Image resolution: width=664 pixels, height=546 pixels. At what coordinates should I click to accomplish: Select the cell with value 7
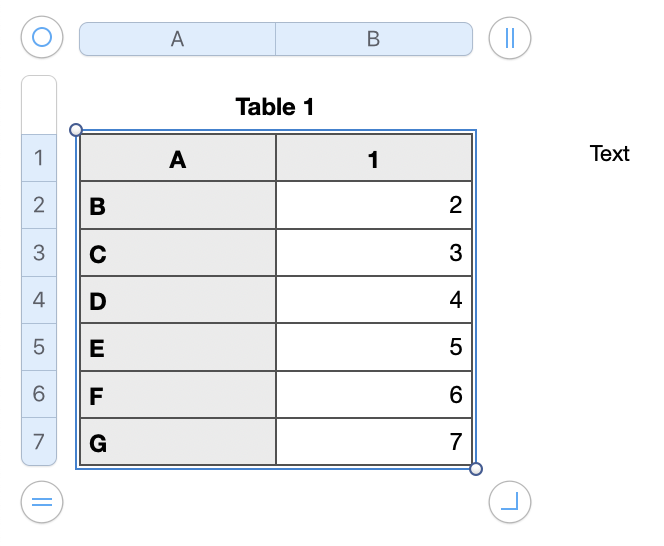(373, 442)
